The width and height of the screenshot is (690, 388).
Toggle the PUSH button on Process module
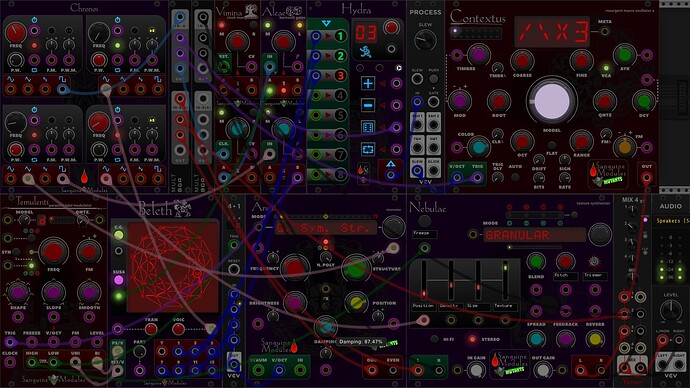(x=433, y=79)
